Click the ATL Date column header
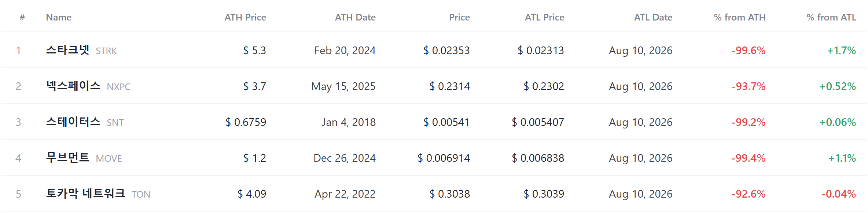The height and width of the screenshot is (213, 868). pos(653,17)
